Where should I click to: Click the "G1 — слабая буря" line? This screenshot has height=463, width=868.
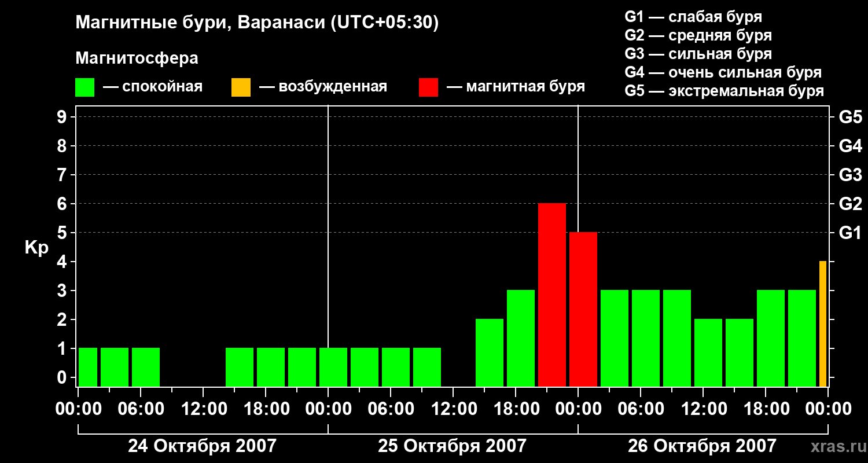(x=693, y=17)
